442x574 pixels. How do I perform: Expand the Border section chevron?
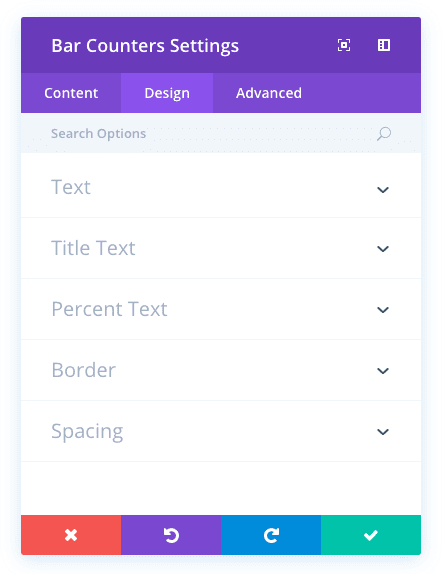pyautogui.click(x=383, y=371)
